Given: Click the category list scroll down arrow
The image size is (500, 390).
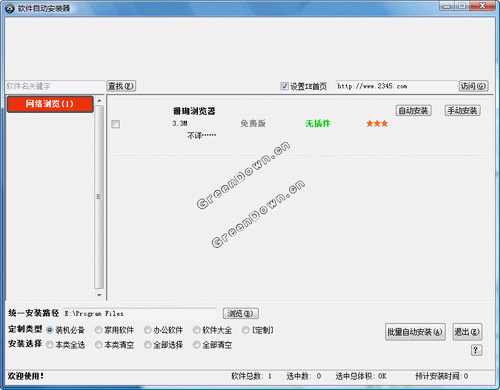Looking at the screenshot, I should coord(99,295).
